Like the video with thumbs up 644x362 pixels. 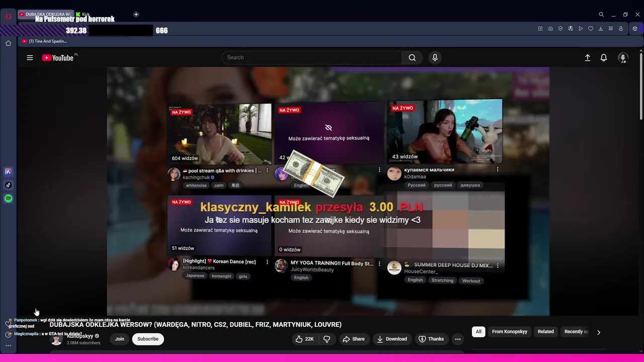(304, 339)
